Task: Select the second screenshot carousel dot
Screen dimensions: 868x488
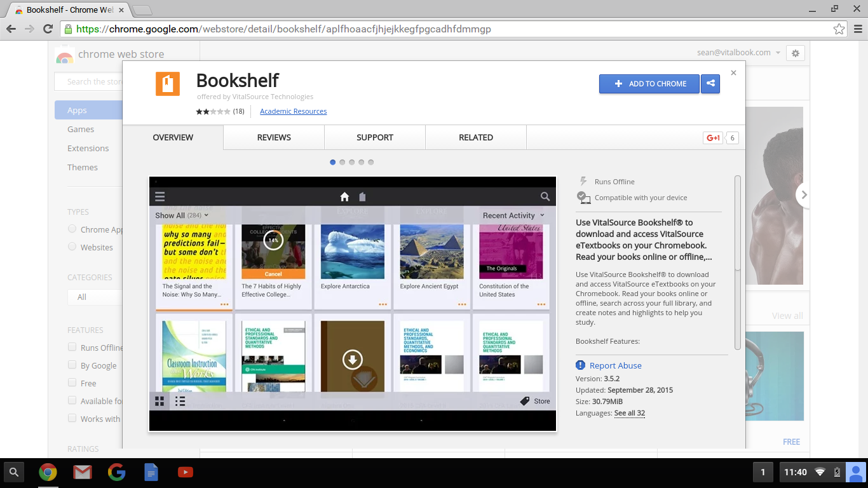Action: click(342, 162)
